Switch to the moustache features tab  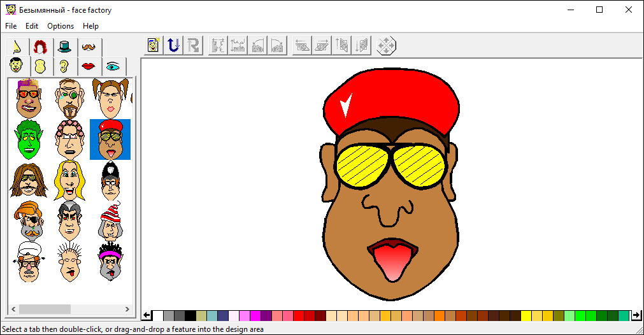tap(89, 47)
